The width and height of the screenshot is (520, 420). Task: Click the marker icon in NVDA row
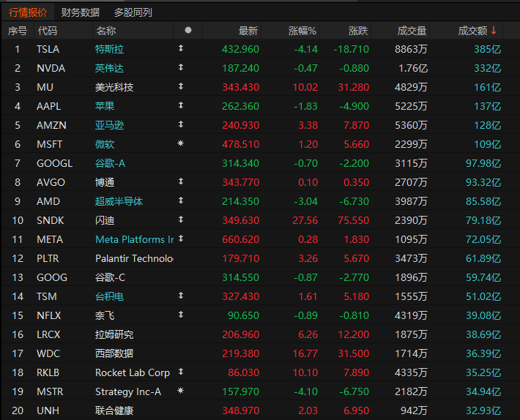pos(181,67)
